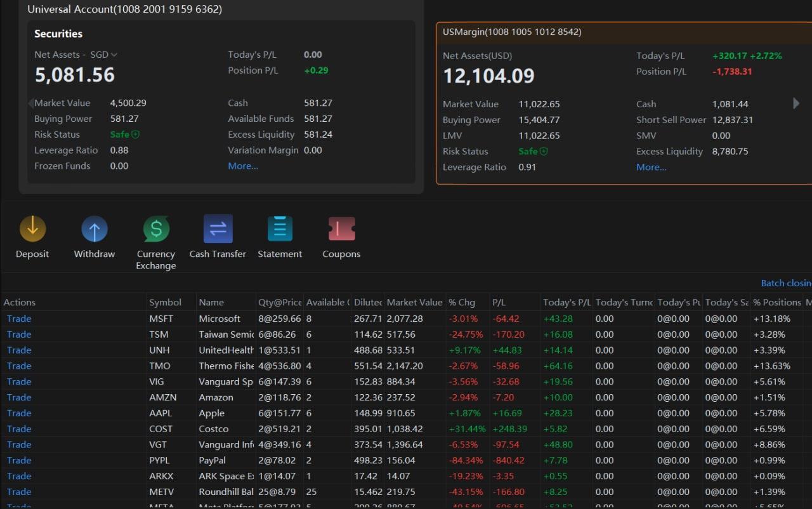Show next account with right arrow
The image size is (812, 509).
click(796, 103)
